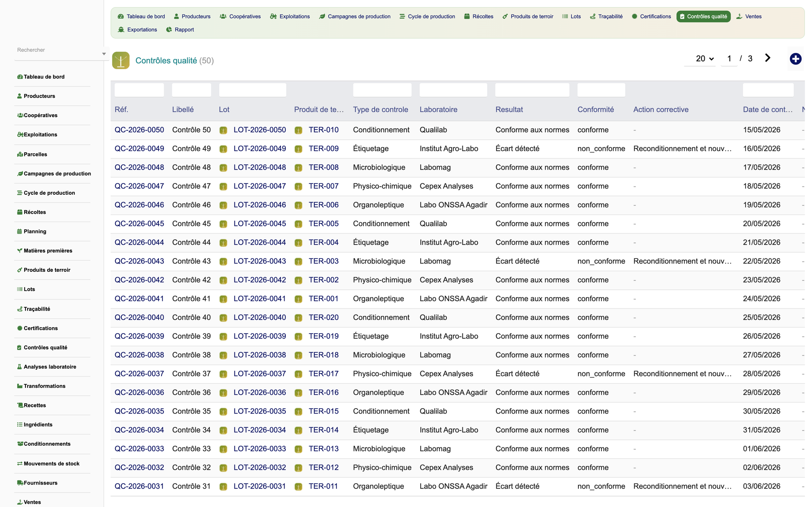Viewport: 812px width, 507px height.
Task: Open Planning in the sidebar
Action: (32, 231)
